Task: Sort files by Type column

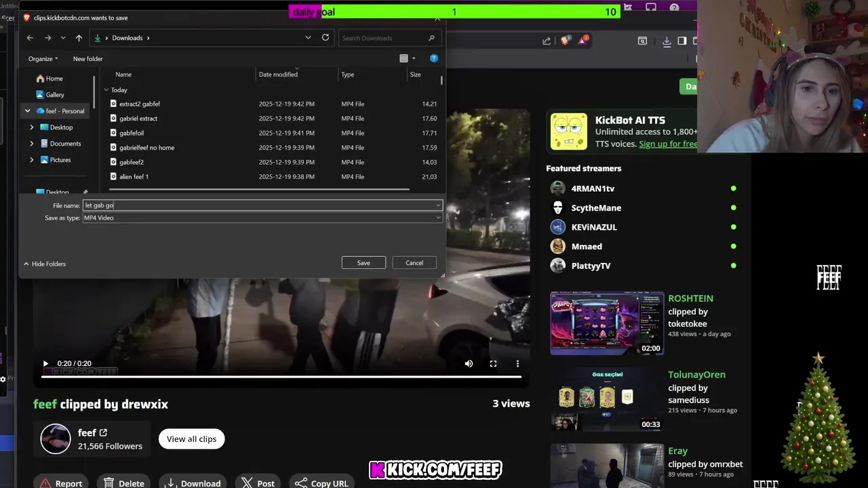Action: (348, 75)
